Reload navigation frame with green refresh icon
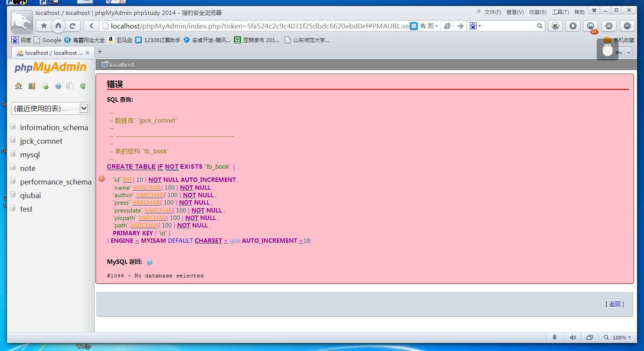This screenshot has width=644, height=351. (x=83, y=86)
